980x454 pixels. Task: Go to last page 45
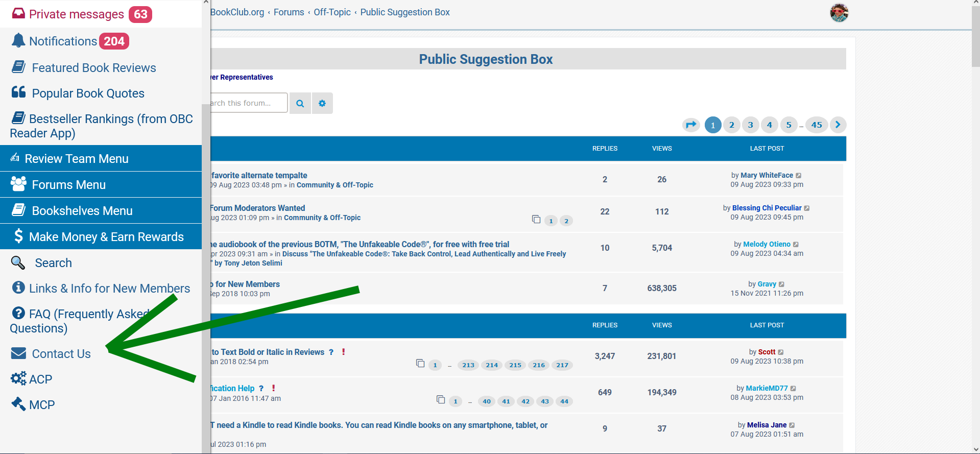point(817,125)
